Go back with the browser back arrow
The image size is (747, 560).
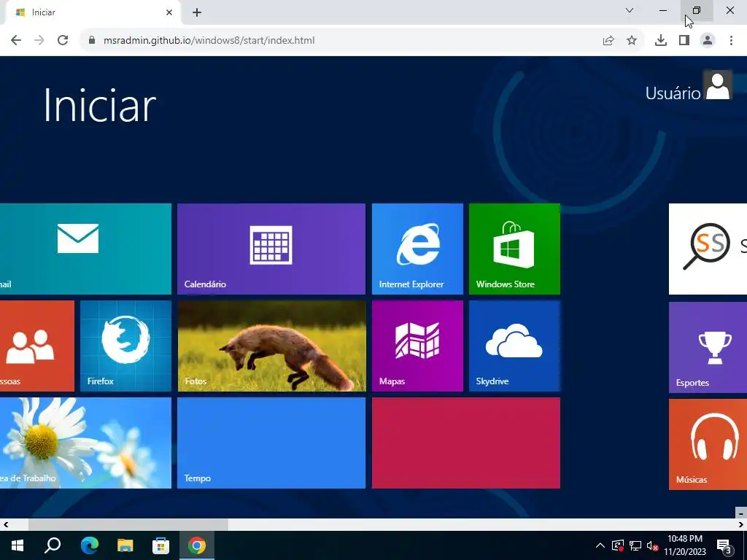(16, 41)
